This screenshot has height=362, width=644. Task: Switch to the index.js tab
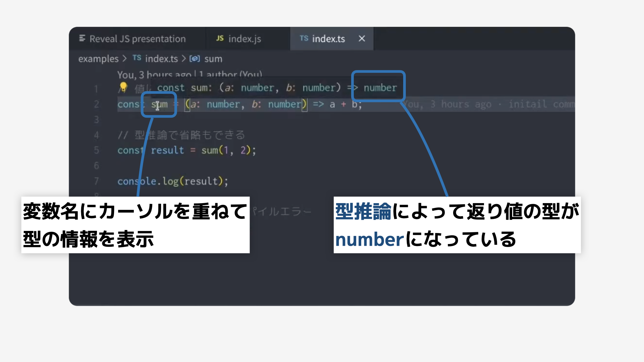244,39
